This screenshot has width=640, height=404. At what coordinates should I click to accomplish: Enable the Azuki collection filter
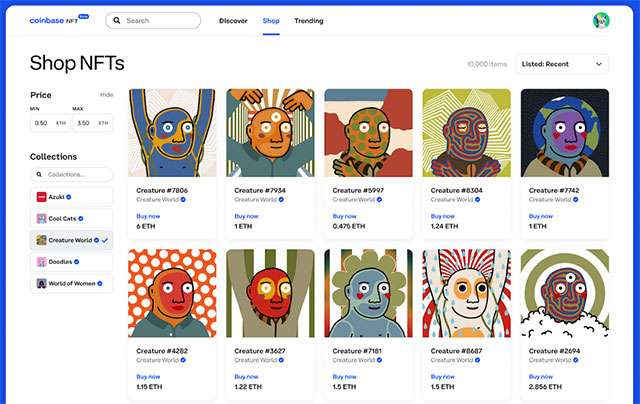point(72,197)
